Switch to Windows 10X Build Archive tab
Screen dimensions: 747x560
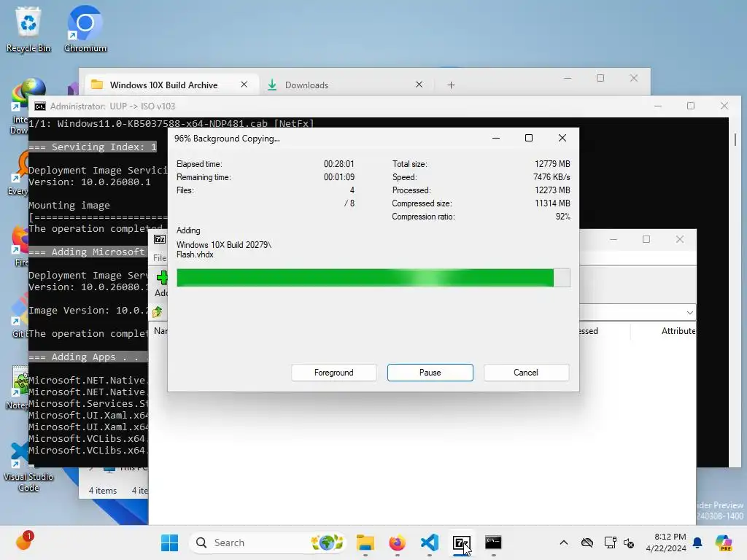tap(163, 85)
